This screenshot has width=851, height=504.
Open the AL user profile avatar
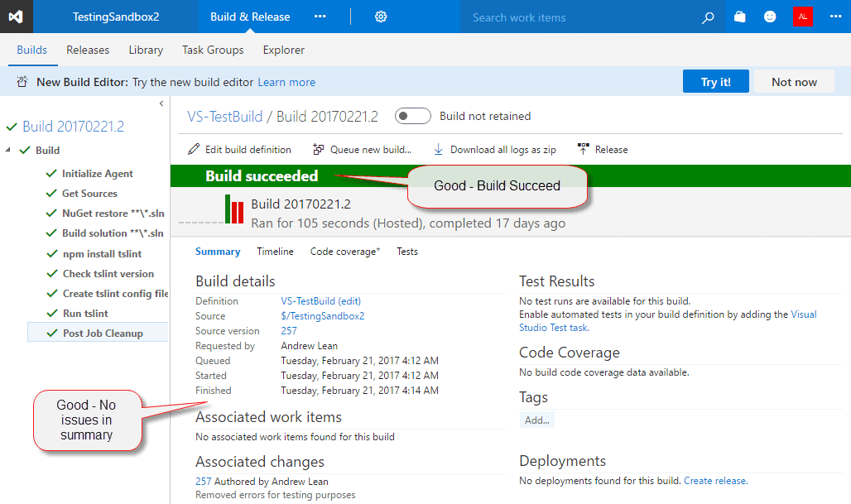pos(802,17)
